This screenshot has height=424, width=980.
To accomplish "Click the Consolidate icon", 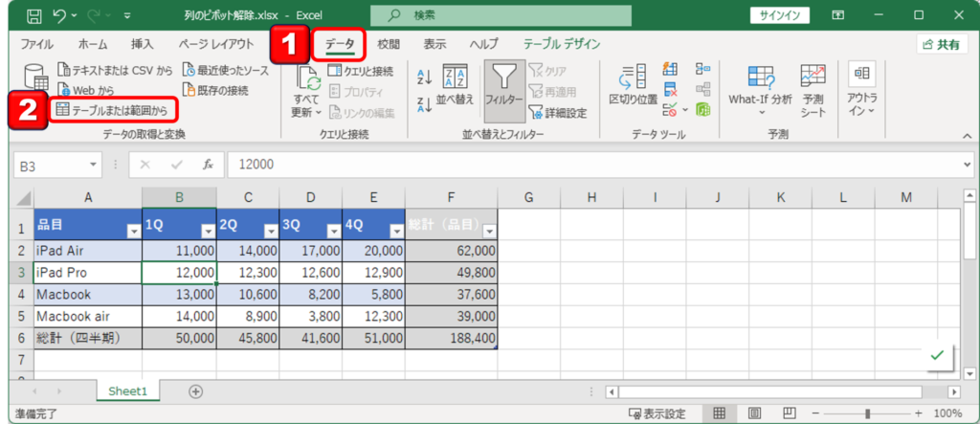I will (x=702, y=69).
